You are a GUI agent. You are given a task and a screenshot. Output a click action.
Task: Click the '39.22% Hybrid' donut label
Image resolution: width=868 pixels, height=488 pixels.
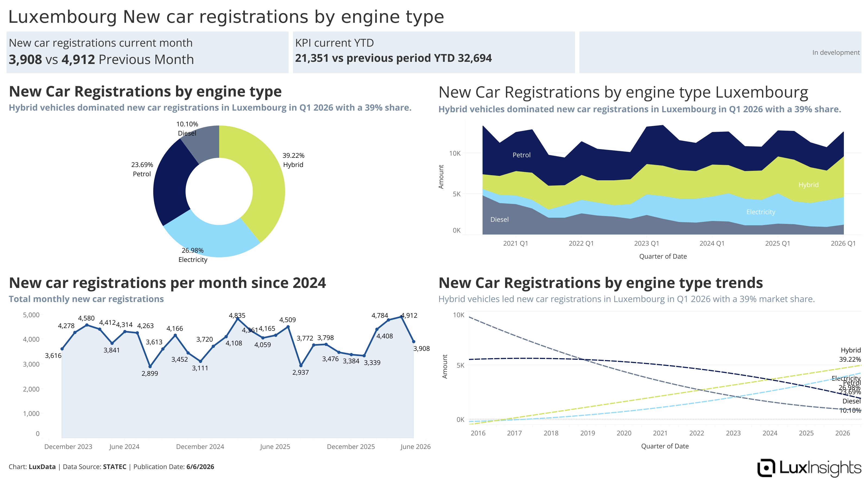coord(293,160)
